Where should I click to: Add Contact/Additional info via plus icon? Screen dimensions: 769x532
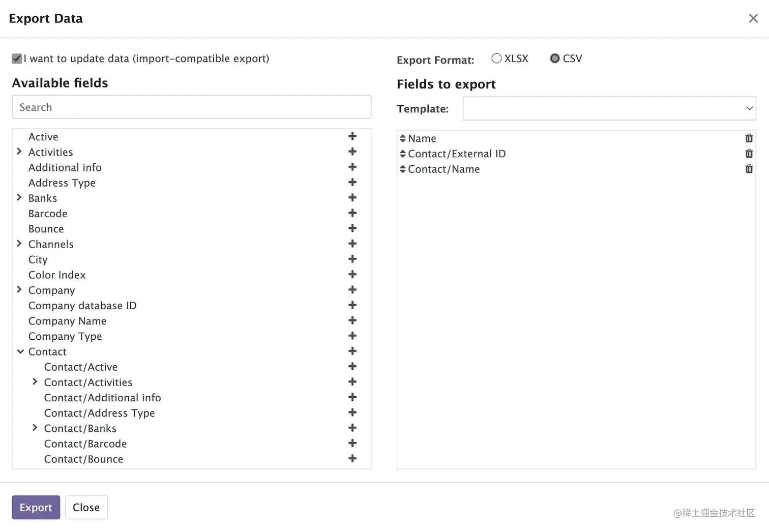pos(352,397)
